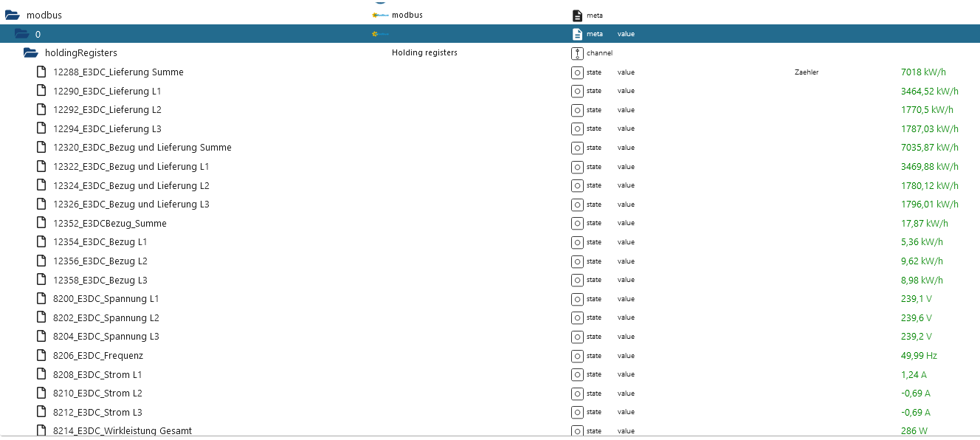Viewport: 980px width, 440px height.
Task: Select the 12352_E3DCBezug_Summe entry
Action: coord(109,223)
